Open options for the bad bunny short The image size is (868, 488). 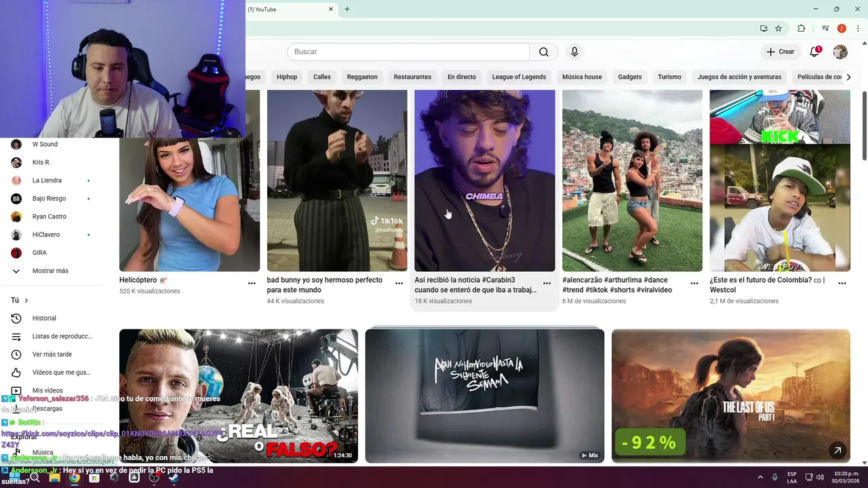point(399,283)
